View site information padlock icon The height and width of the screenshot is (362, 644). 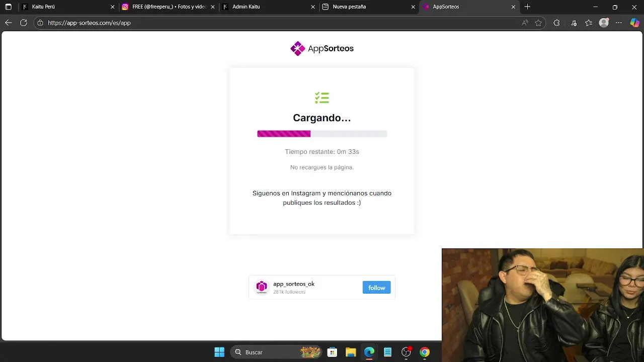pyautogui.click(x=40, y=23)
